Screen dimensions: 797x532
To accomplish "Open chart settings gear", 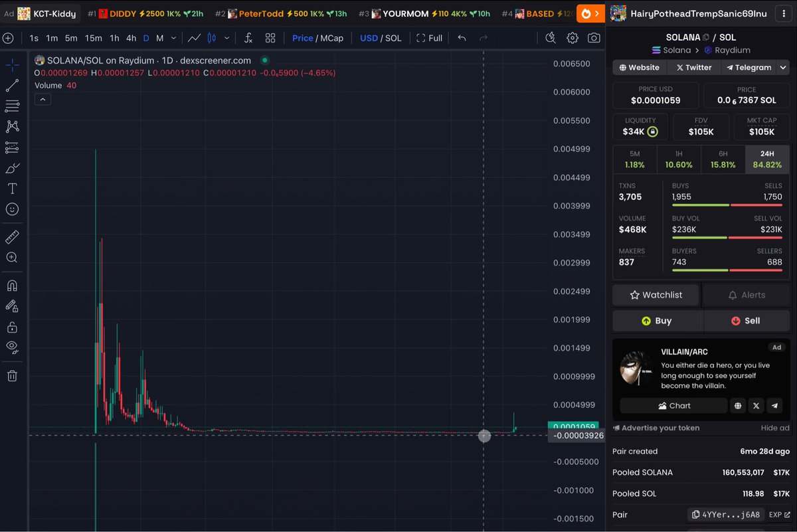I will pyautogui.click(x=573, y=38).
